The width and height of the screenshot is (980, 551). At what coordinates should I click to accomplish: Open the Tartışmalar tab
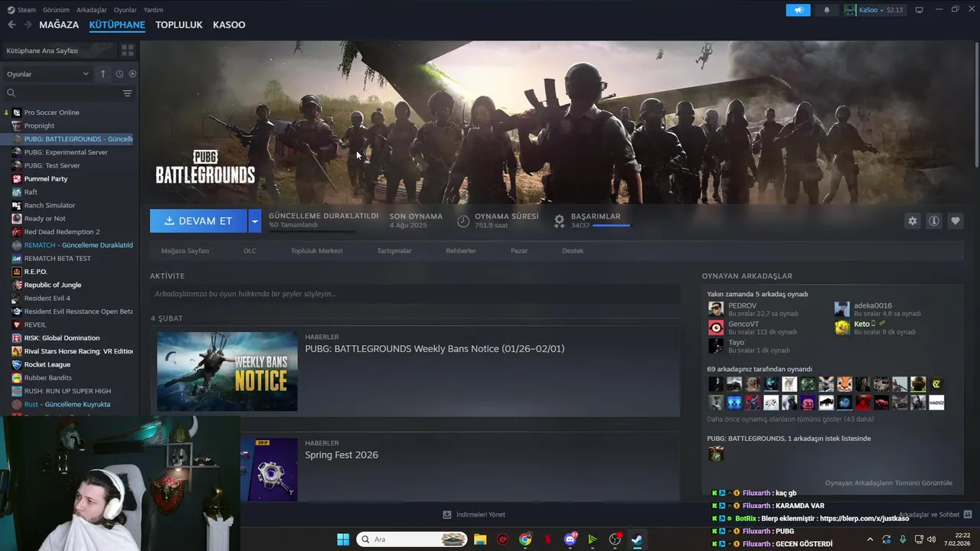click(394, 251)
